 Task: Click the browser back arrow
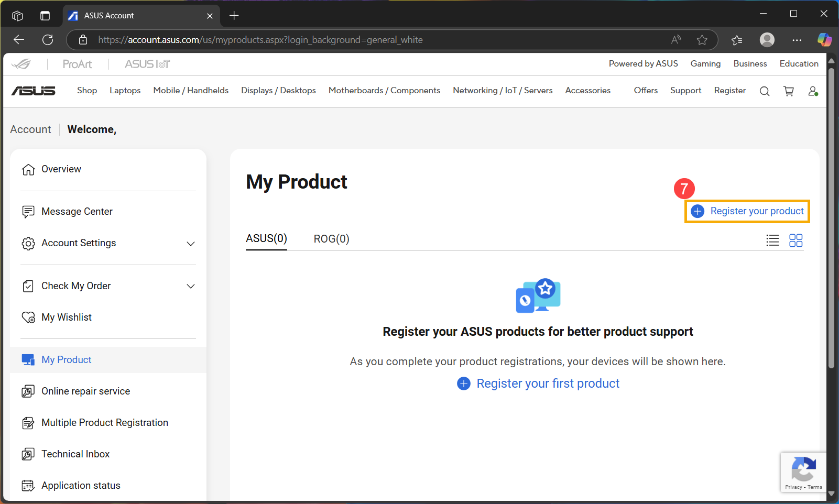[x=19, y=40]
